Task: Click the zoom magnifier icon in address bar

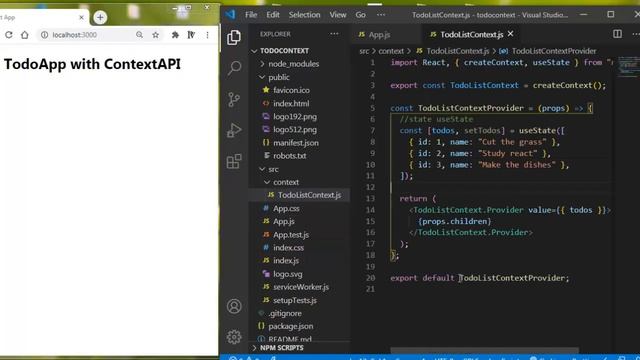Action: [139, 35]
